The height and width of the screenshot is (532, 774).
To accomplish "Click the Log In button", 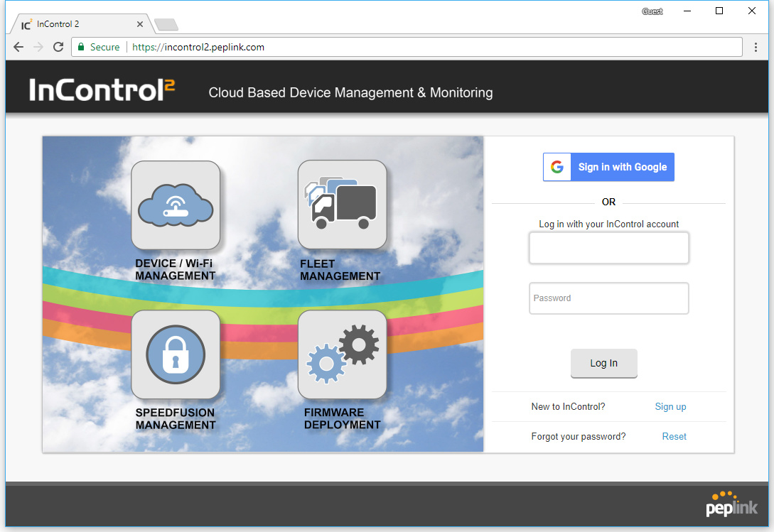I will (603, 363).
